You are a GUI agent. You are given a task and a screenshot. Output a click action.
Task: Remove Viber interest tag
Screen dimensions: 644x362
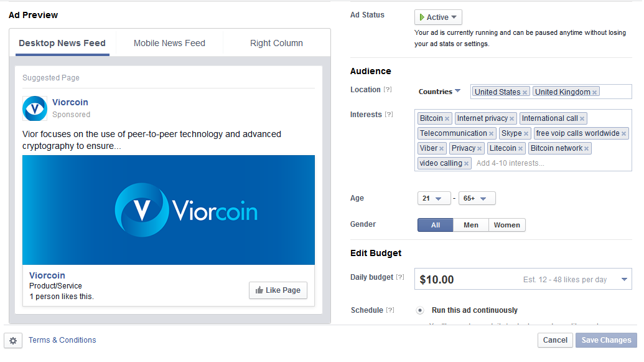click(x=442, y=148)
